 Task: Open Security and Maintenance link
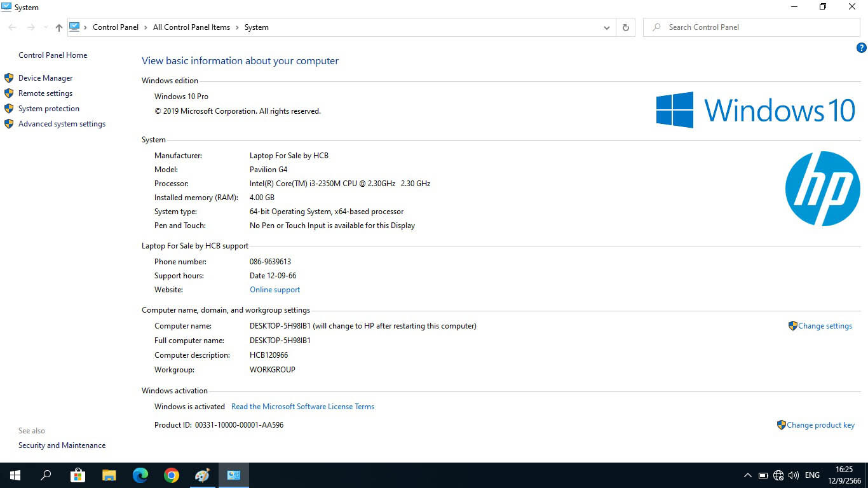[x=62, y=445]
